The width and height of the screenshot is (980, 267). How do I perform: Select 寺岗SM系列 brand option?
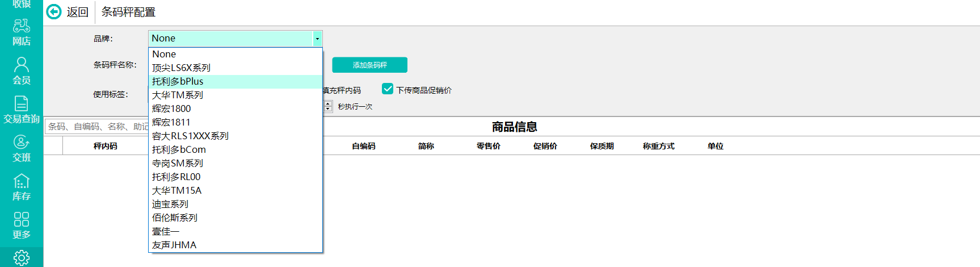pyautogui.click(x=235, y=163)
